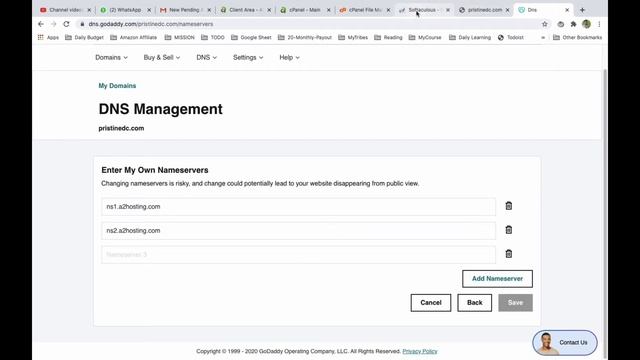Viewport: 640px width, 360px height.
Task: Open the Todoist bookmark
Action: pyautogui.click(x=511, y=37)
